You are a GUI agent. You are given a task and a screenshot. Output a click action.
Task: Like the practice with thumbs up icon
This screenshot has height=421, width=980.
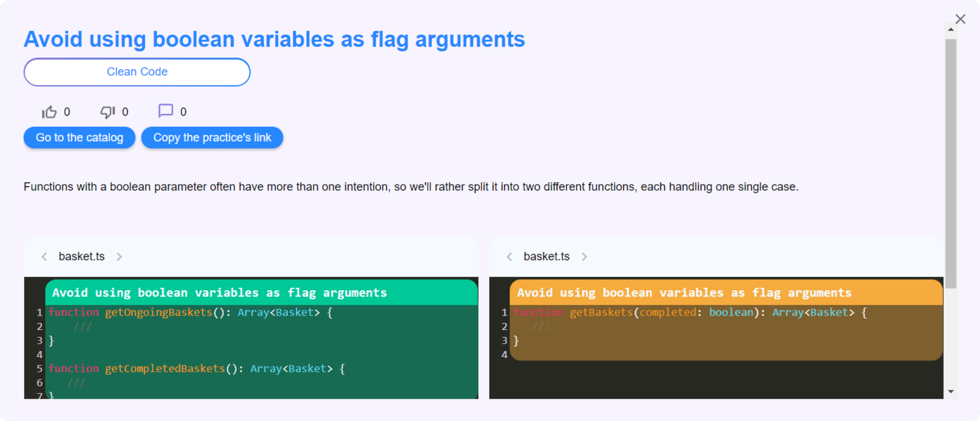[x=49, y=112]
